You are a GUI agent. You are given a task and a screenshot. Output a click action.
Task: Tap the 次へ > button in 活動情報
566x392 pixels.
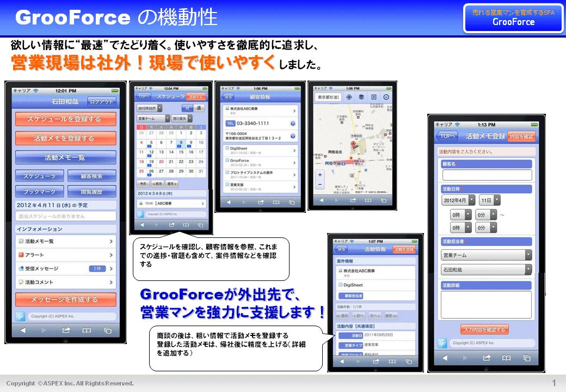374,316
